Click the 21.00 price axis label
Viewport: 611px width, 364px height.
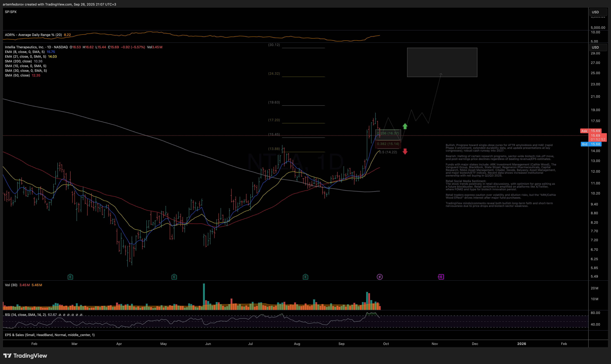[595, 96]
